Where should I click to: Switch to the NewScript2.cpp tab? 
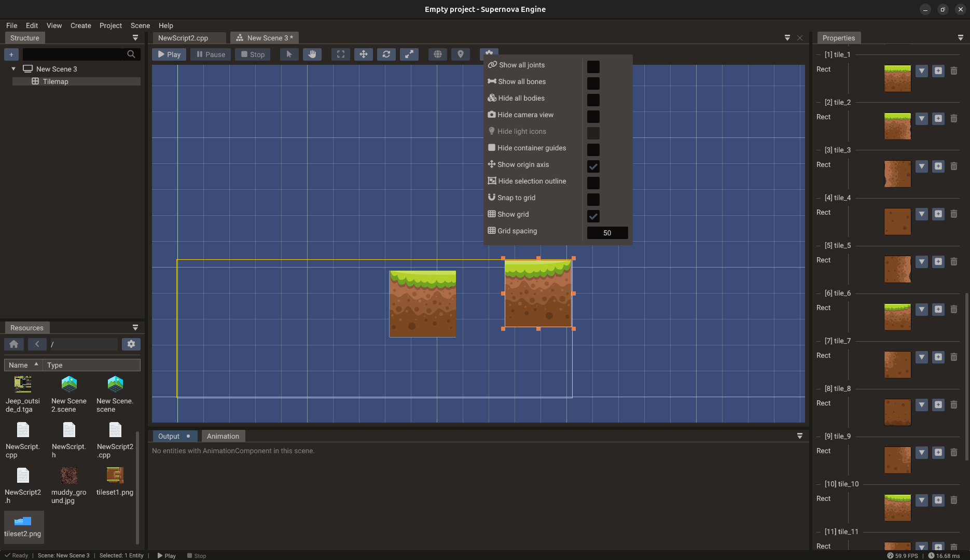pos(183,37)
